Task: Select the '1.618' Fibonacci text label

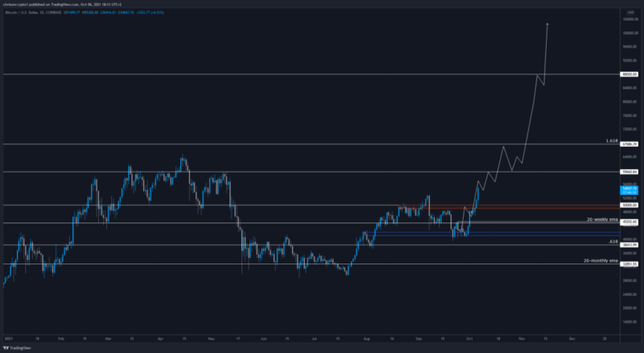Action: click(x=610, y=141)
